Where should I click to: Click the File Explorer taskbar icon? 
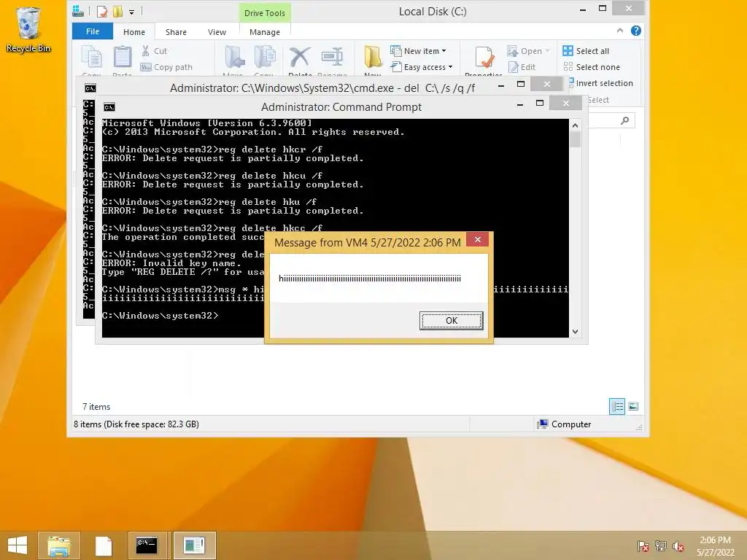(x=59, y=545)
